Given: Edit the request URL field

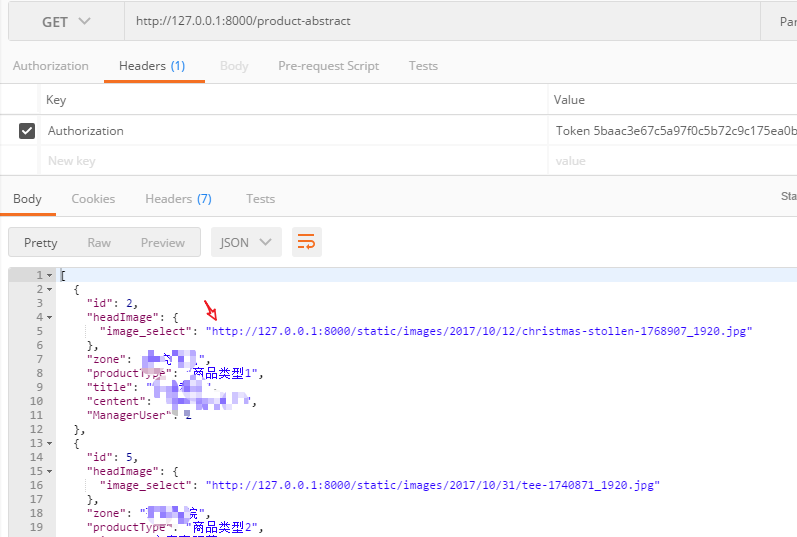Looking at the screenshot, I should point(442,21).
